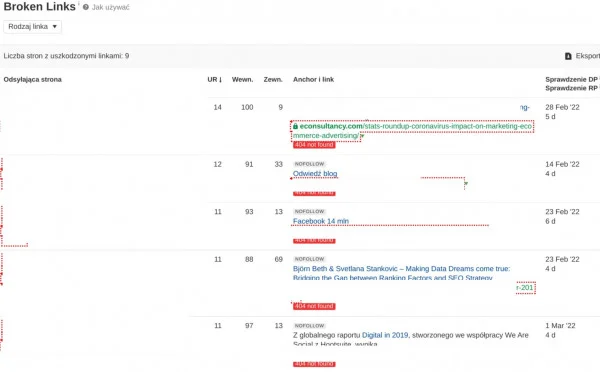The height and width of the screenshot is (372, 600).
Task: Sort by the UR column header
Action: pyautogui.click(x=215, y=80)
